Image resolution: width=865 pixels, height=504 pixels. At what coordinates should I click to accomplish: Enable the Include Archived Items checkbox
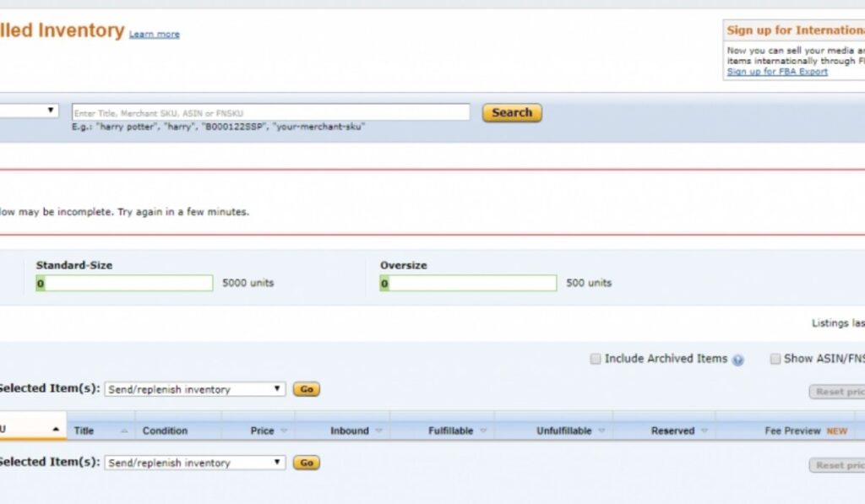point(596,359)
